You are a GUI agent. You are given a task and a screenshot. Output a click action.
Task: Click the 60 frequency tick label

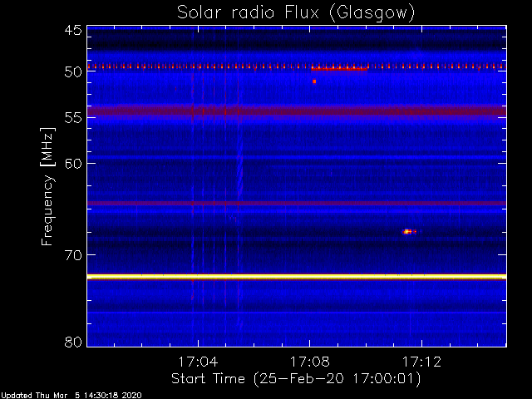[73, 164]
